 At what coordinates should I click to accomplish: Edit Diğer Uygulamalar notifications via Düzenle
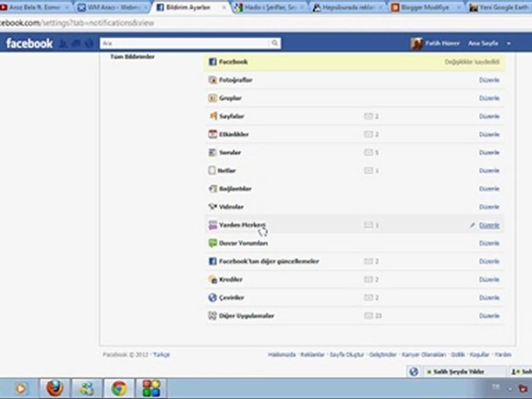pyautogui.click(x=489, y=315)
